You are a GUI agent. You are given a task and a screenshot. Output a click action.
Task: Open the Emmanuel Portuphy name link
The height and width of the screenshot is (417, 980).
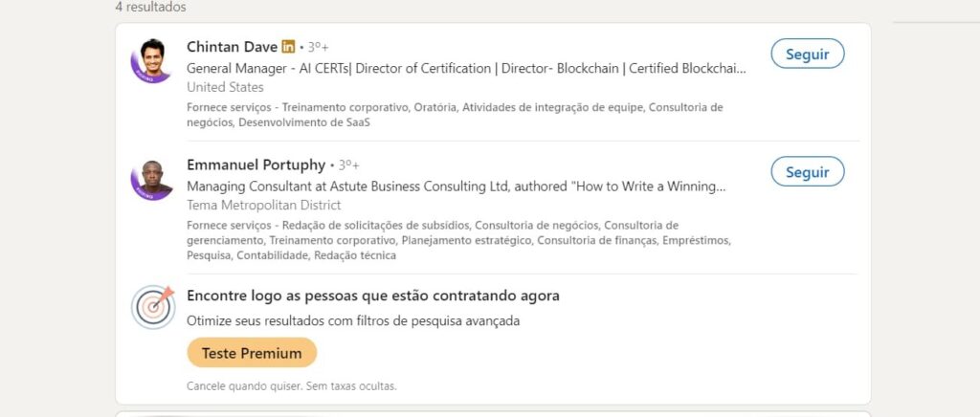pyautogui.click(x=256, y=165)
